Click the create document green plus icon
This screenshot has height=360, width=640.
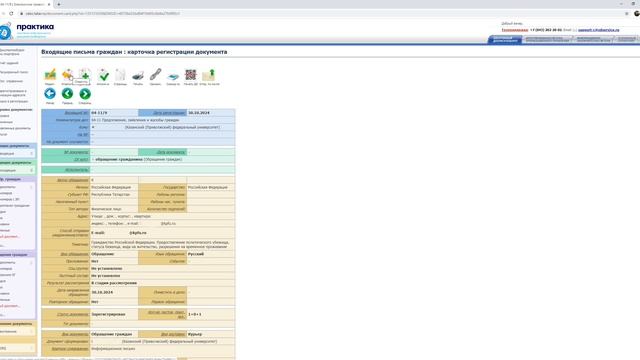pos(85,75)
